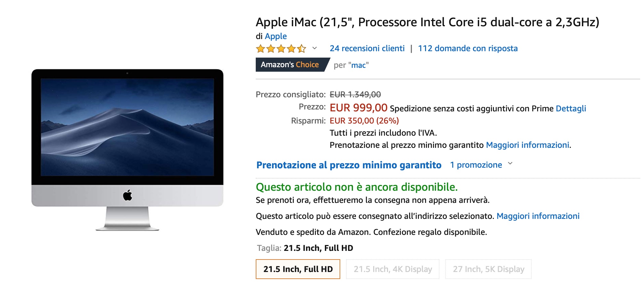The height and width of the screenshot is (288, 644).
Task: Click the crossed-out EUR 1.349,00 price
Action: [355, 94]
